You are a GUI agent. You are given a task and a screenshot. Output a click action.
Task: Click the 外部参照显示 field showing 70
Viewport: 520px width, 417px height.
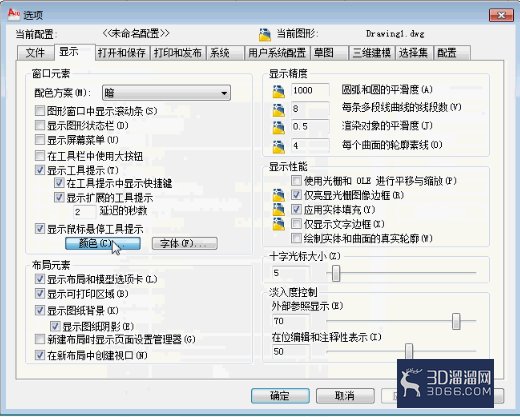click(290, 321)
